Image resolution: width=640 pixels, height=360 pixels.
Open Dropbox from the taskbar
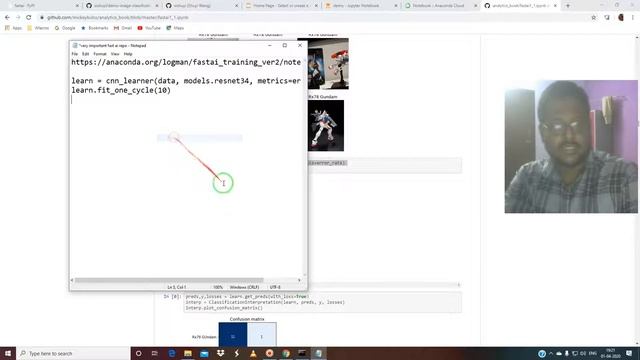point(220,353)
